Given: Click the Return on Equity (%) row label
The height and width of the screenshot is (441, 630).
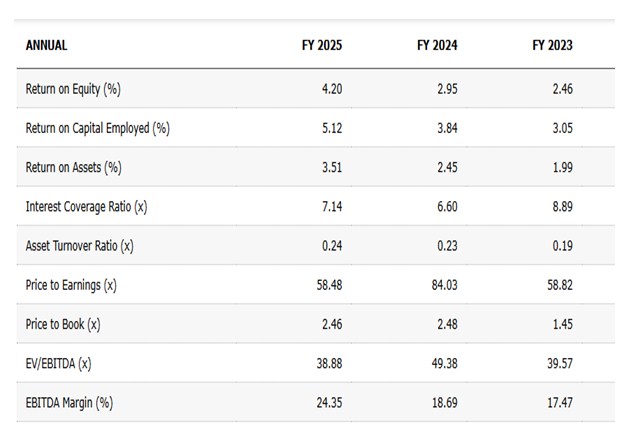Looking at the screenshot, I should (72, 89).
